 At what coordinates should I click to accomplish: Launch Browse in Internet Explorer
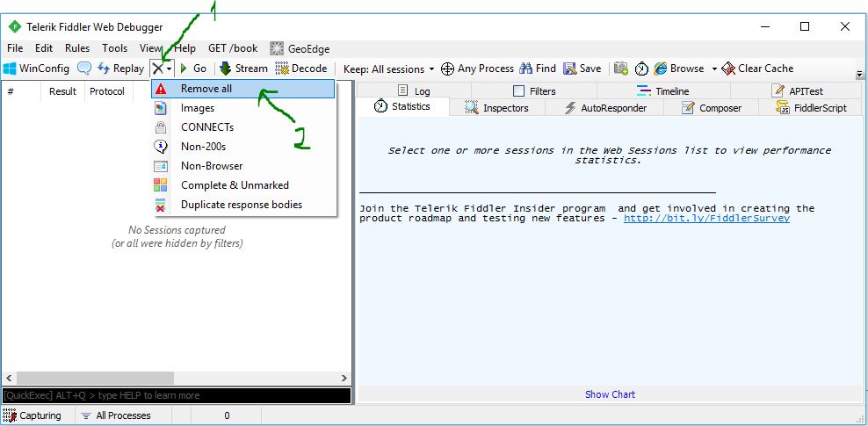[x=679, y=69]
